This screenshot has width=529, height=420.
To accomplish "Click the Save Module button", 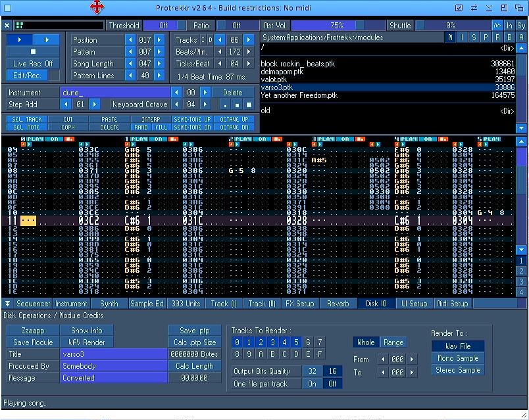I will pyautogui.click(x=33, y=342).
